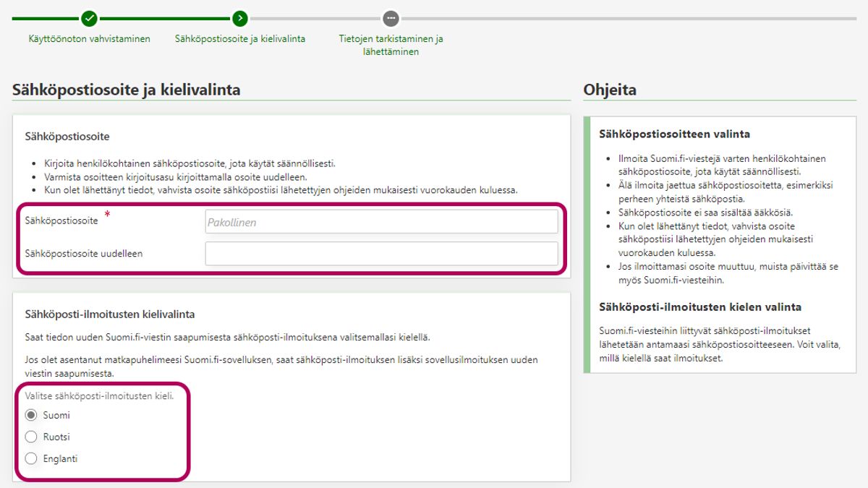Click the main Sähköpostiosoite ja kielivalinta page heading
The height and width of the screenshot is (488, 868).
(127, 90)
